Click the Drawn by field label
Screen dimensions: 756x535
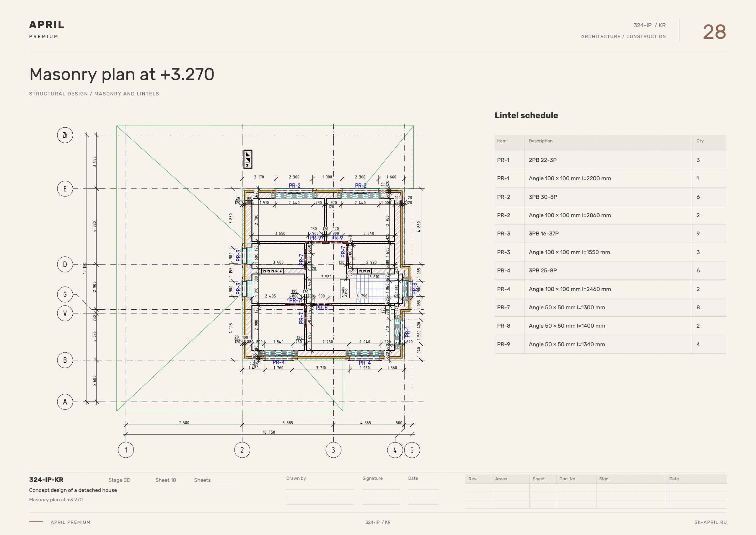(x=296, y=478)
